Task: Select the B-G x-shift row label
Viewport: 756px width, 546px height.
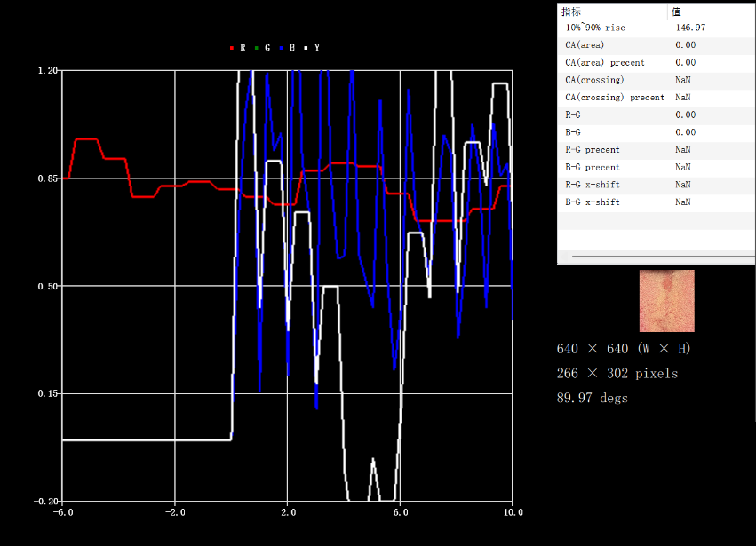Action: click(592, 202)
